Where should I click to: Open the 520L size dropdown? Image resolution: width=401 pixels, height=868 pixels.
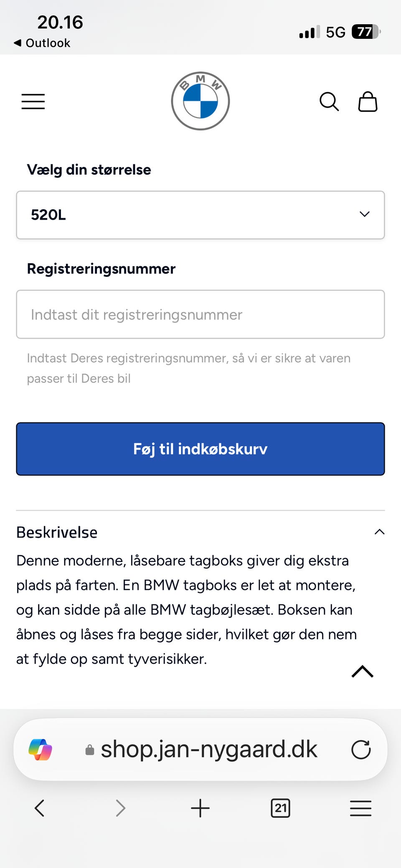(x=200, y=215)
